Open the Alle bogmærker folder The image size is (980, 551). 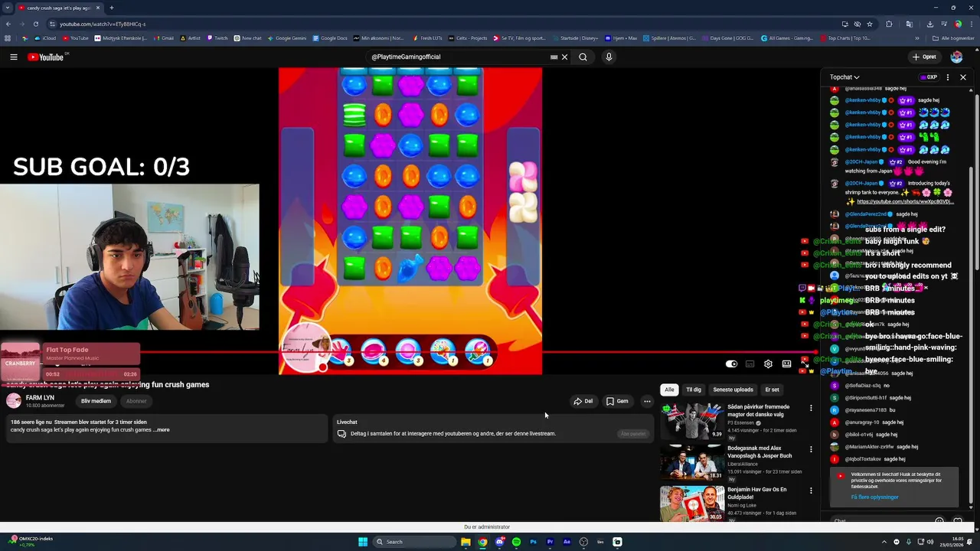pos(953,38)
